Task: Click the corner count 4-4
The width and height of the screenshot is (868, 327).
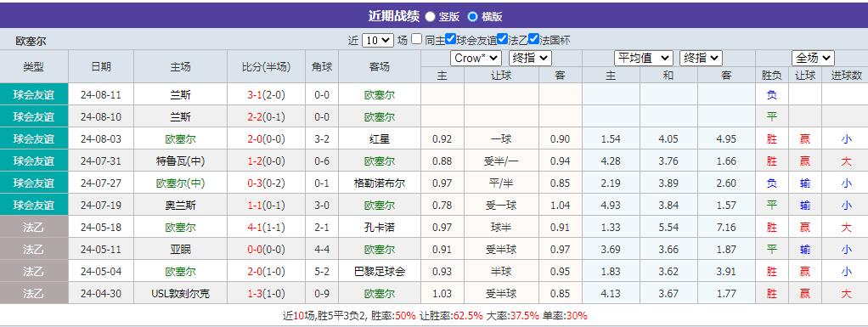Action: (322, 250)
